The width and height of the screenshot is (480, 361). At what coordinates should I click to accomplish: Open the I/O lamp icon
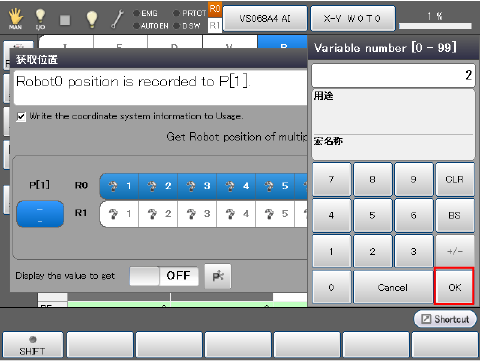pyautogui.click(x=40, y=19)
